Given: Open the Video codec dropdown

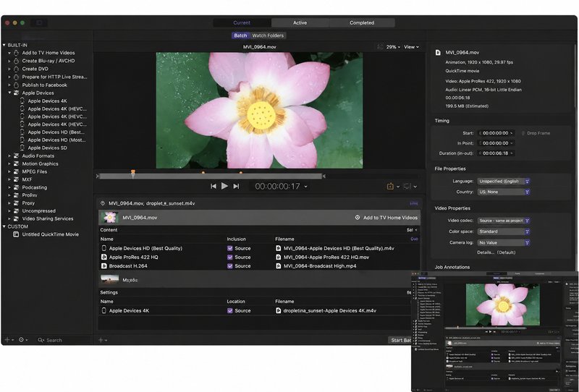Looking at the screenshot, I should pos(504,221).
